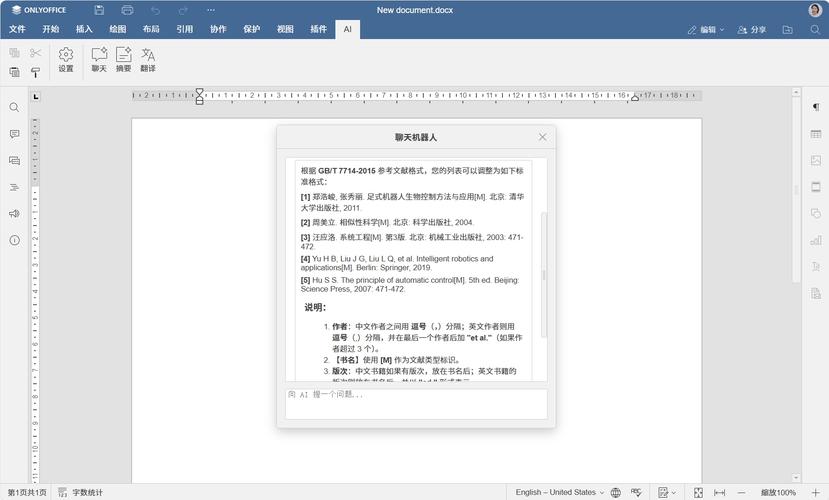Click the chatbot response scrollbar

(544, 275)
